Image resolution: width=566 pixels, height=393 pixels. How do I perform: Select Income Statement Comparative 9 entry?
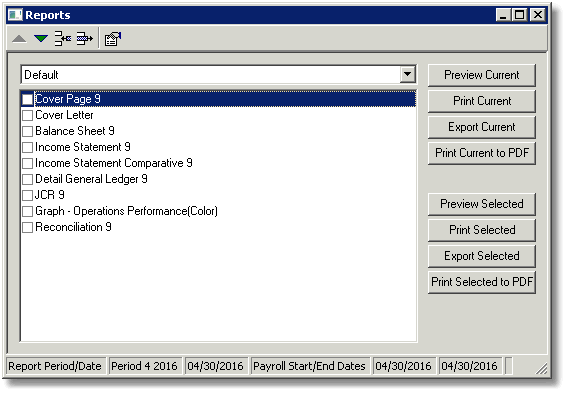tap(114, 163)
